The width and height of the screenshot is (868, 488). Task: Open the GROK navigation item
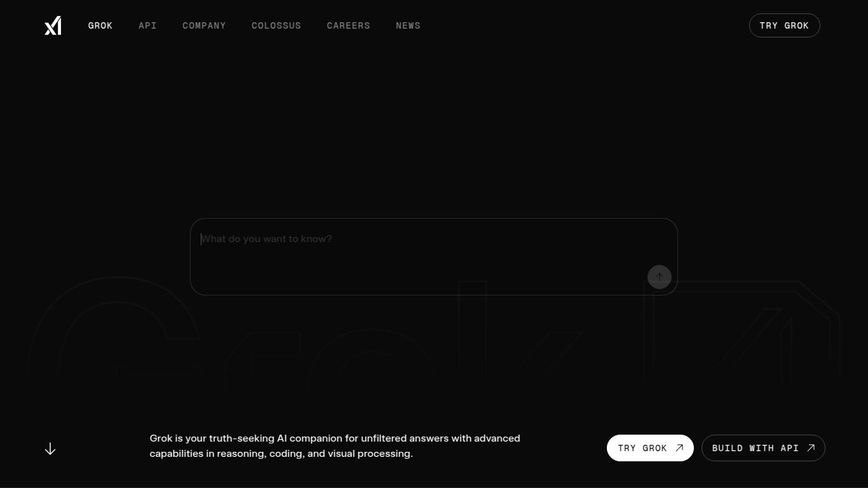(100, 25)
